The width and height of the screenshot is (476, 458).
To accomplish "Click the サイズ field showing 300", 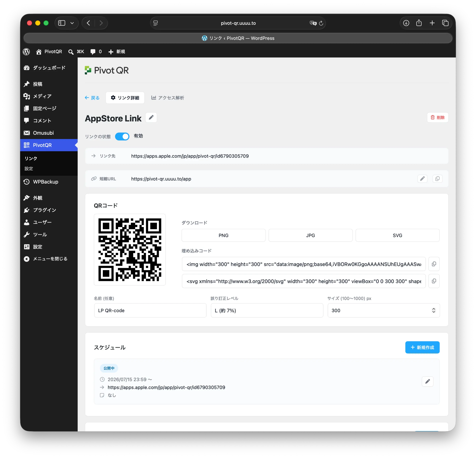I will (383, 310).
